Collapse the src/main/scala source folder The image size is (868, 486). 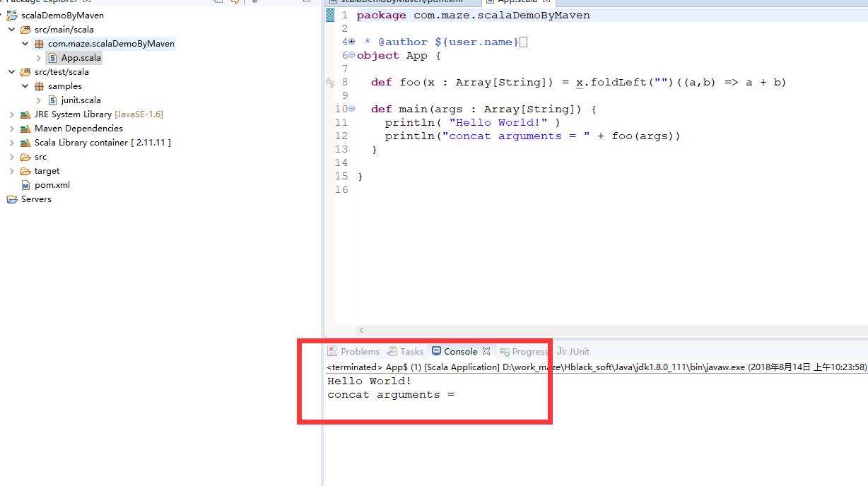click(x=12, y=30)
